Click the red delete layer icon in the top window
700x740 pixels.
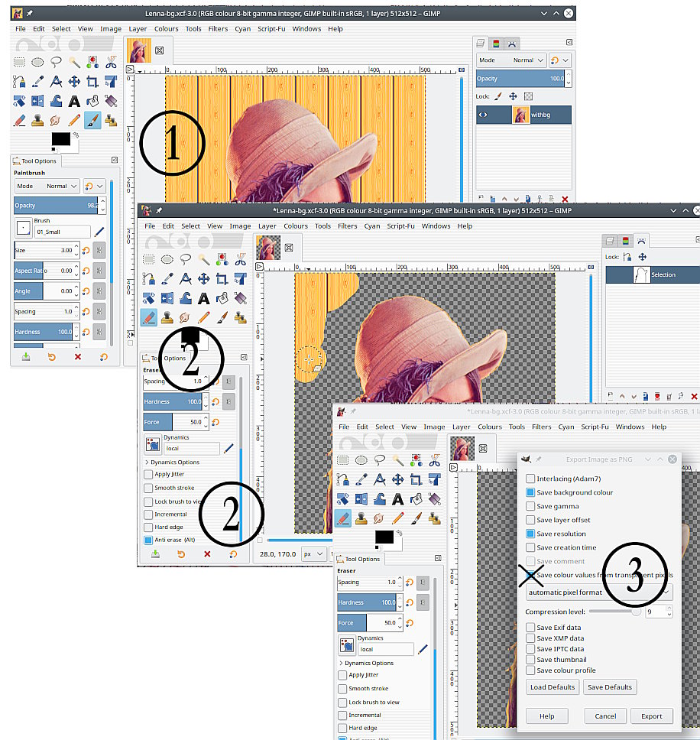(565, 199)
